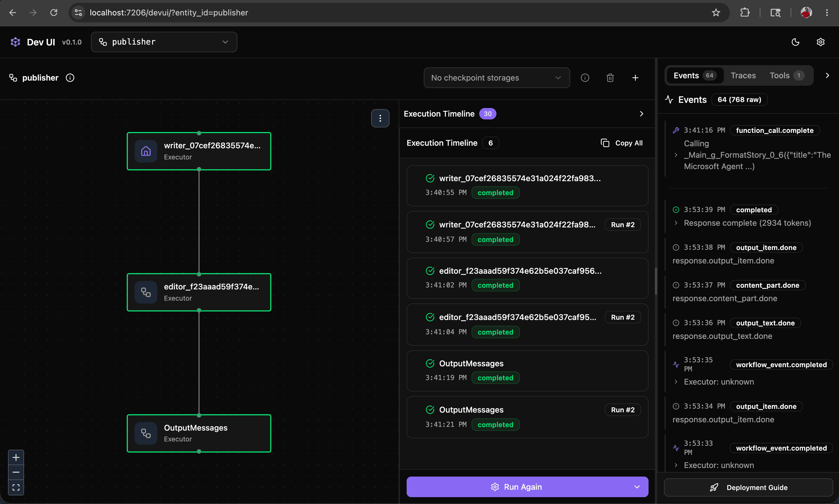The height and width of the screenshot is (504, 839).
Task: Expand the Response complete event details
Action: pyautogui.click(x=676, y=223)
